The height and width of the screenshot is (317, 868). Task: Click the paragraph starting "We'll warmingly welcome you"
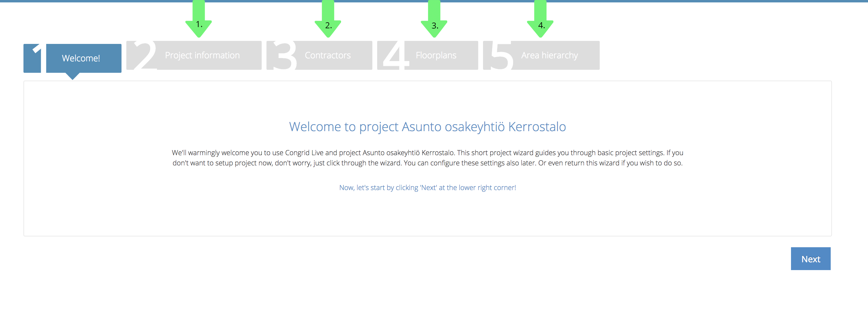pyautogui.click(x=428, y=158)
